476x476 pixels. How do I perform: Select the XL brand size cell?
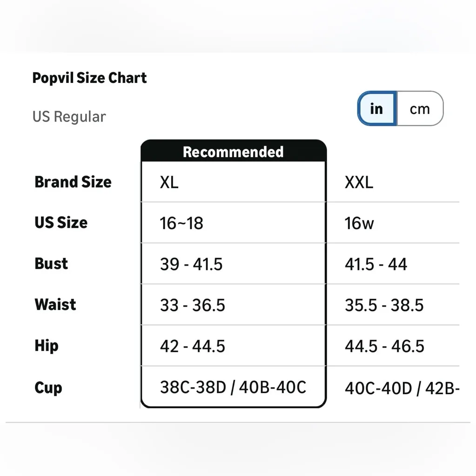(x=169, y=182)
